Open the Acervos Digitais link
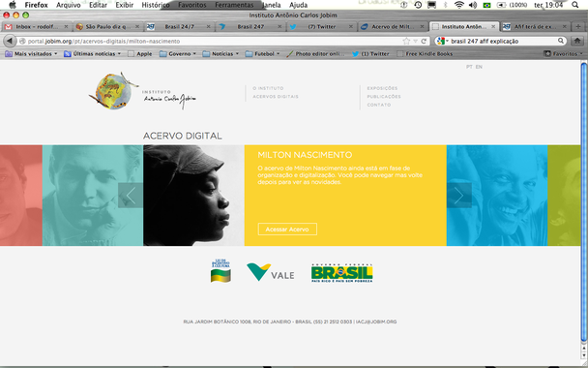Viewport: 588px width, 368px height. (276, 97)
